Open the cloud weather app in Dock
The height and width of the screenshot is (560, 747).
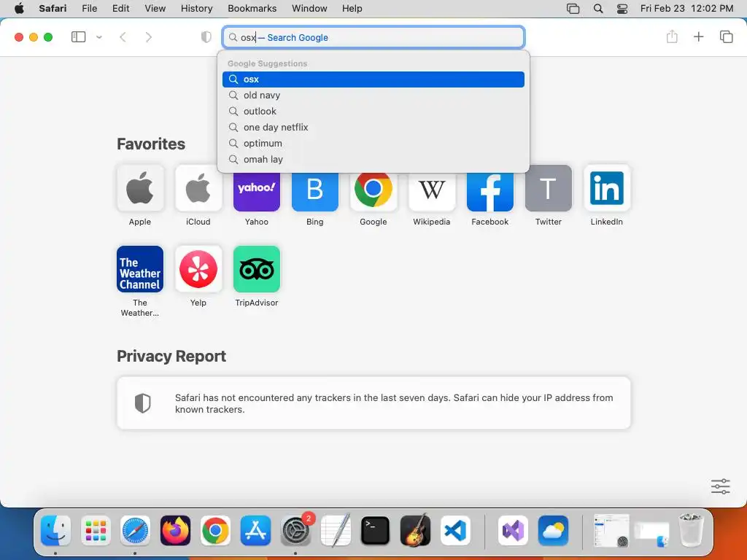[553, 530]
